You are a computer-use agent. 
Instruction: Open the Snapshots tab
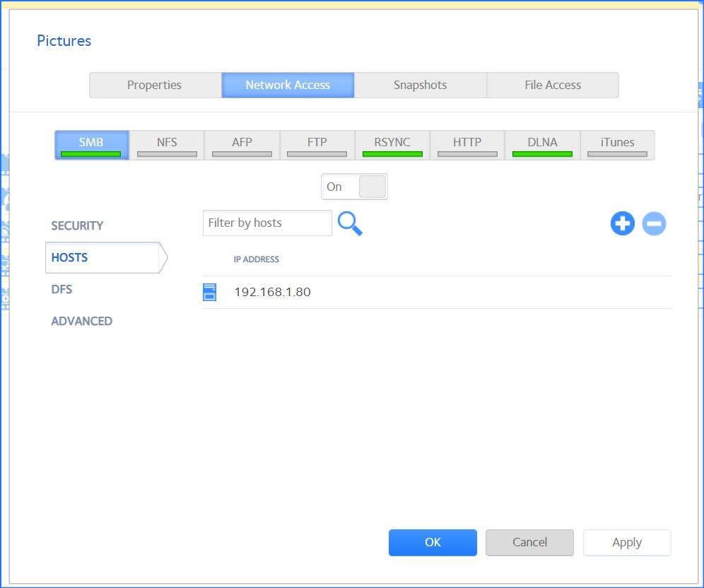point(420,85)
